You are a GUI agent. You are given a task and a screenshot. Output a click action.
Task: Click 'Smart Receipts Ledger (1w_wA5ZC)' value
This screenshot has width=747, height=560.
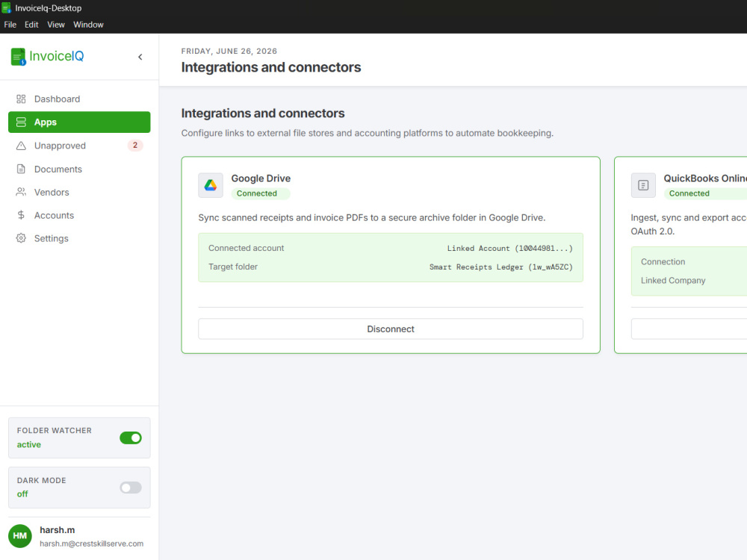click(x=500, y=267)
